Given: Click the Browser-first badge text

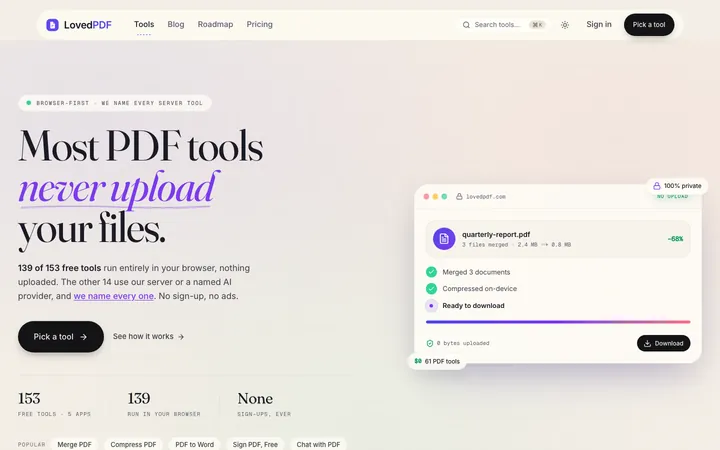Looking at the screenshot, I should tap(119, 103).
